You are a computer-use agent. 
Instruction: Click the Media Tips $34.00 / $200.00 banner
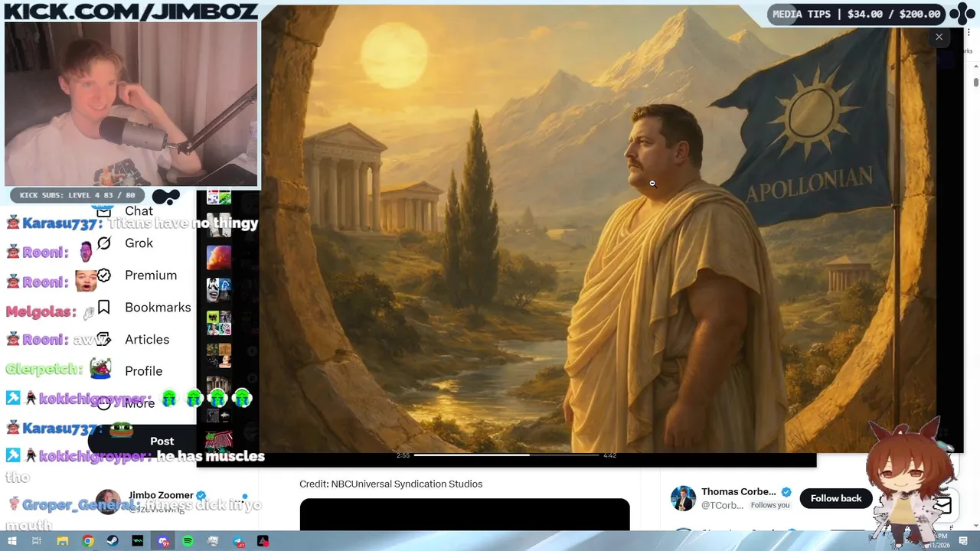pyautogui.click(x=857, y=14)
